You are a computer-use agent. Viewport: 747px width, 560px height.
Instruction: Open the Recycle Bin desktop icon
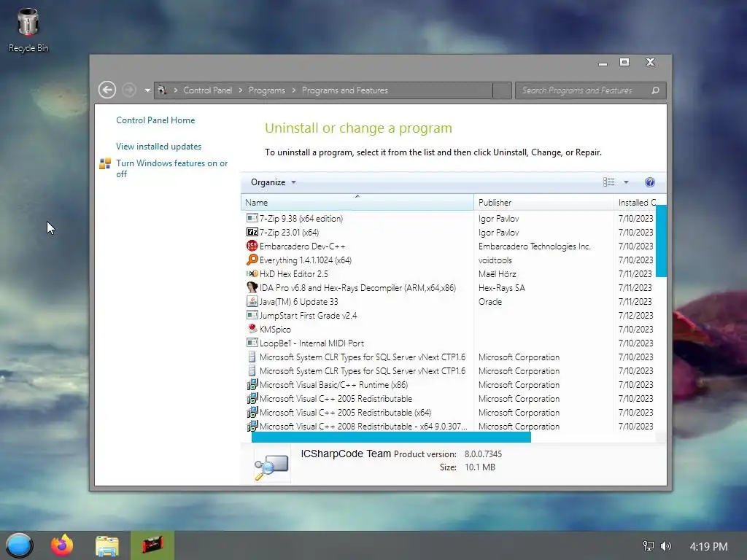pos(28,30)
